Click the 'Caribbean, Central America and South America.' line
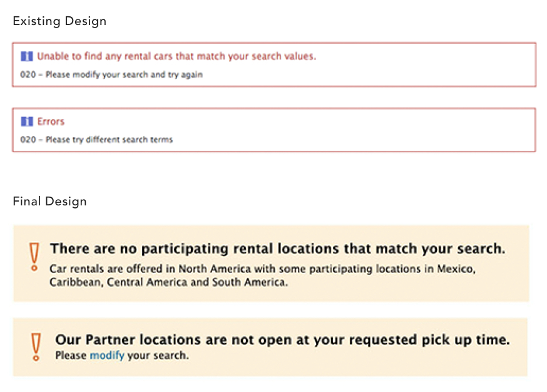The width and height of the screenshot is (547, 392). [169, 282]
